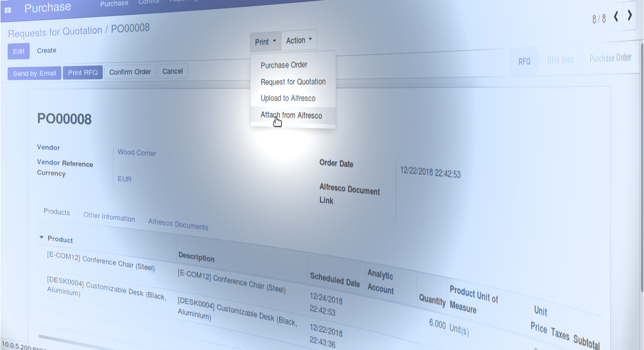Select Attach from Alfresco
Screen dimensions: 644x350
tap(291, 115)
